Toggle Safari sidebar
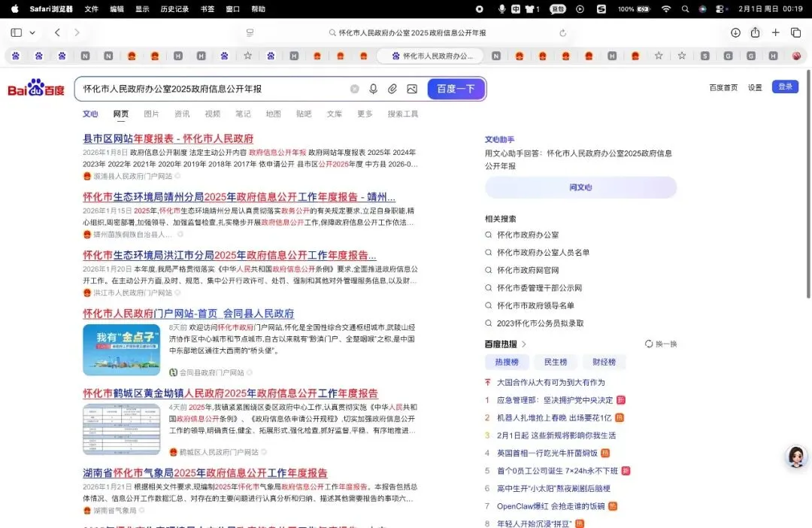Viewport: 812px width, 528px height. pyautogui.click(x=16, y=32)
